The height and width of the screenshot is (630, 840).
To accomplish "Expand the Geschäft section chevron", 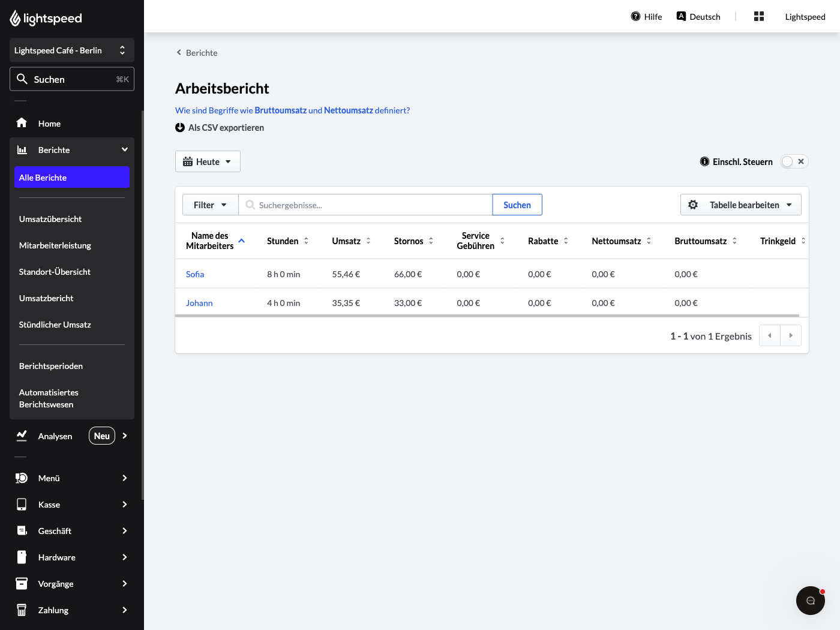I will click(125, 531).
